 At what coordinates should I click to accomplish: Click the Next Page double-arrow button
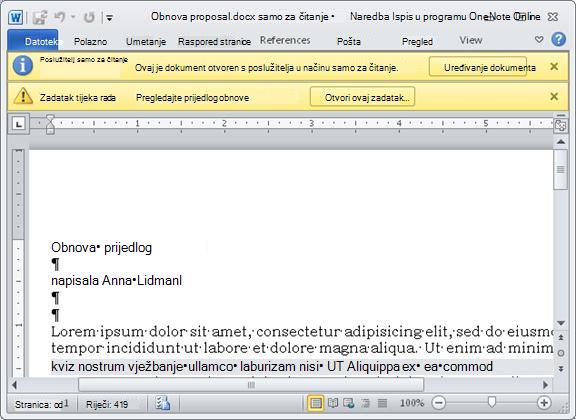[561, 369]
